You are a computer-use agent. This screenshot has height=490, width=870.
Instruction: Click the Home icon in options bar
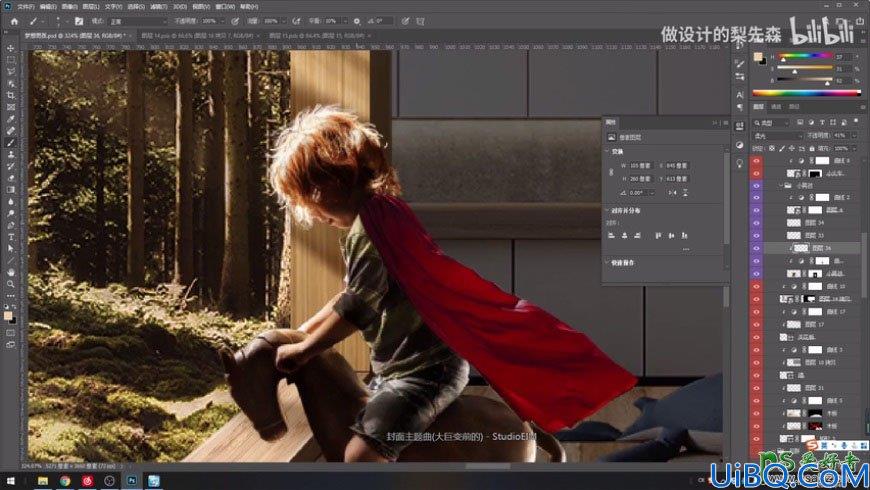tap(14, 21)
